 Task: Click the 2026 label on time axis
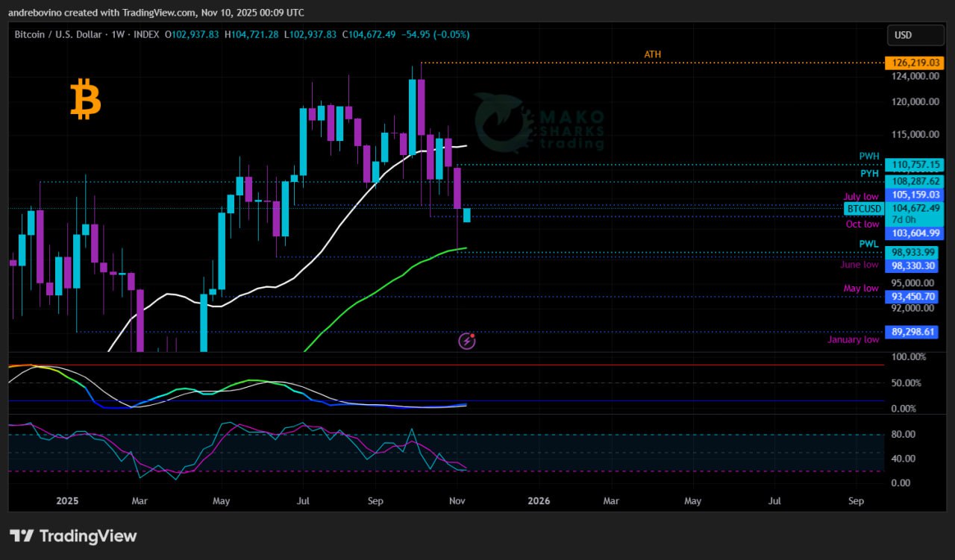point(537,501)
